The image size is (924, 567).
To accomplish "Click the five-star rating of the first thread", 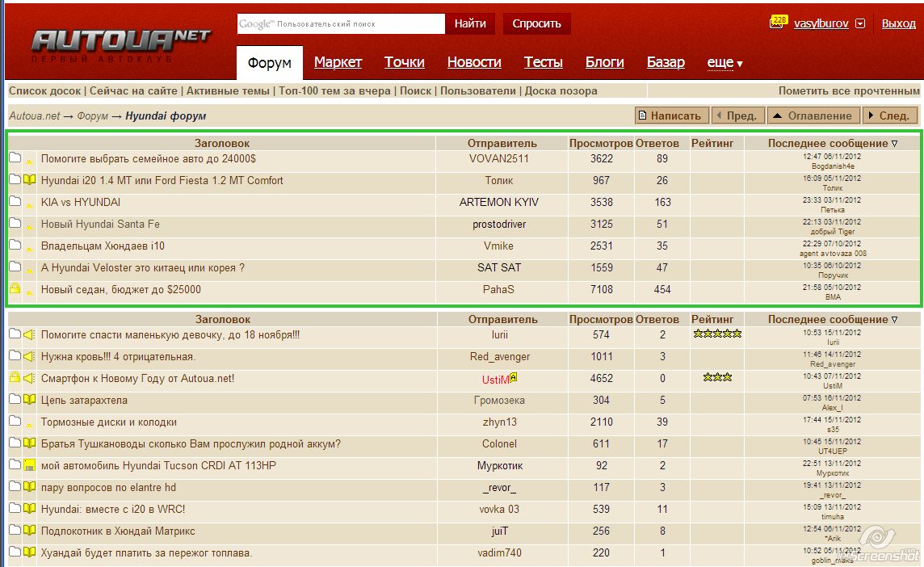I will [x=716, y=334].
